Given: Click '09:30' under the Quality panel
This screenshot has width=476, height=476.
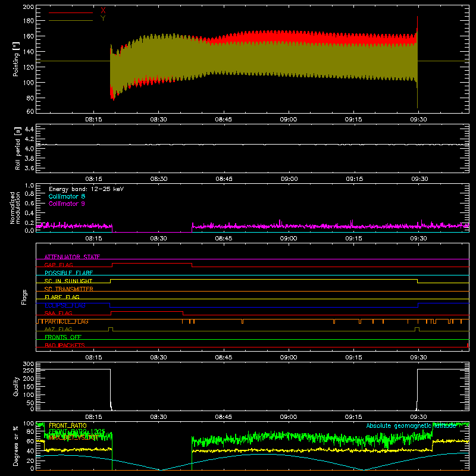Looking at the screenshot, I should click(x=419, y=417).
